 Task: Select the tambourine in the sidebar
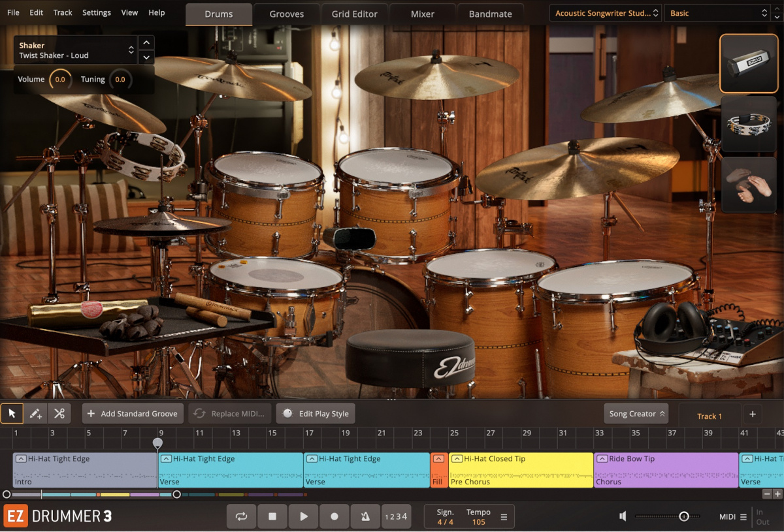tap(749, 124)
